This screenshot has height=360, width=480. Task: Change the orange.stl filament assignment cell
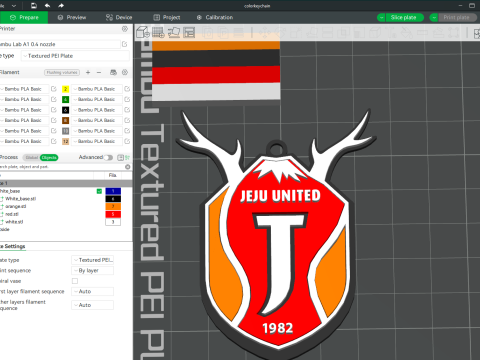point(113,206)
